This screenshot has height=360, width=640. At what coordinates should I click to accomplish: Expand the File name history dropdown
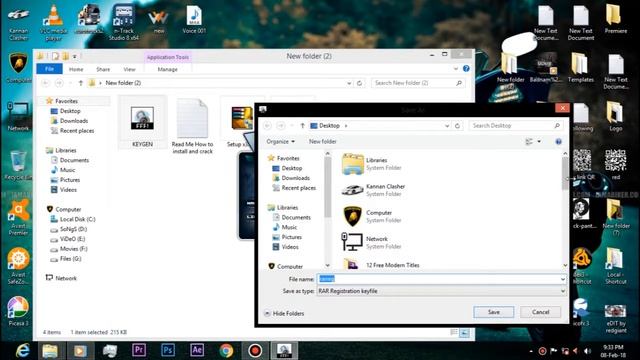[x=563, y=279]
